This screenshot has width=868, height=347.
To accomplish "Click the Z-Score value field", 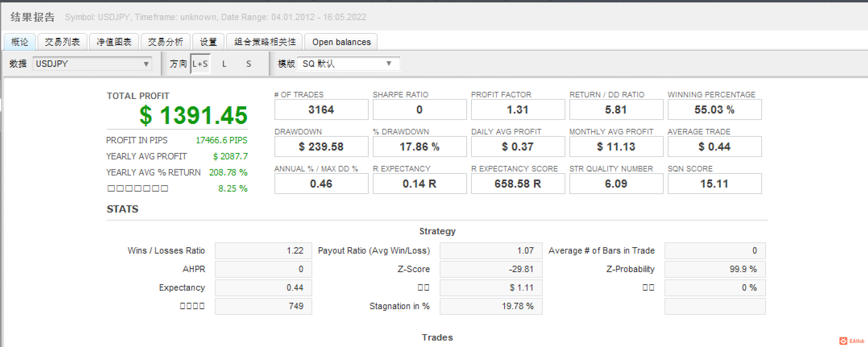I will 491,269.
